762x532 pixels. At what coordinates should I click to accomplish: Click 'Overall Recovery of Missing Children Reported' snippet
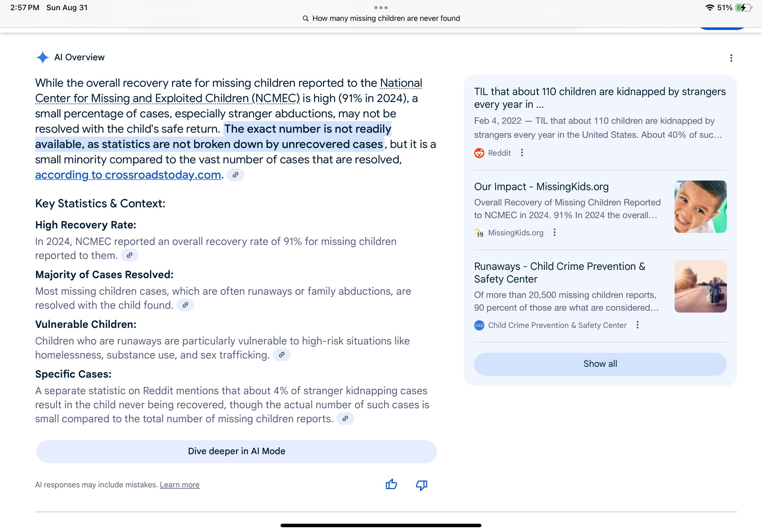pyautogui.click(x=567, y=209)
